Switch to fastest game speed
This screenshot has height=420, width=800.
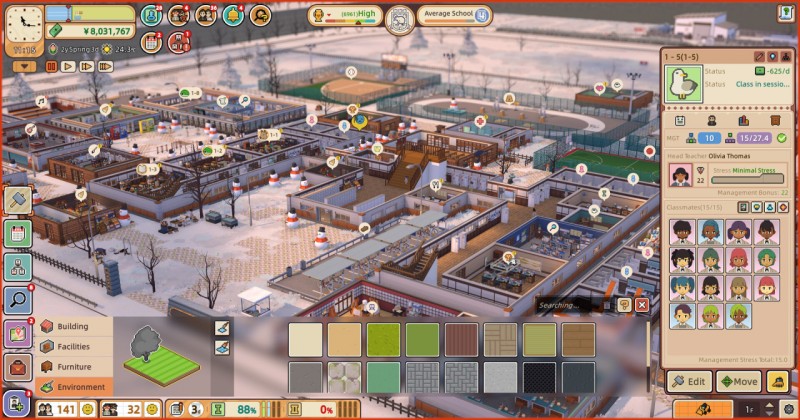coord(106,66)
